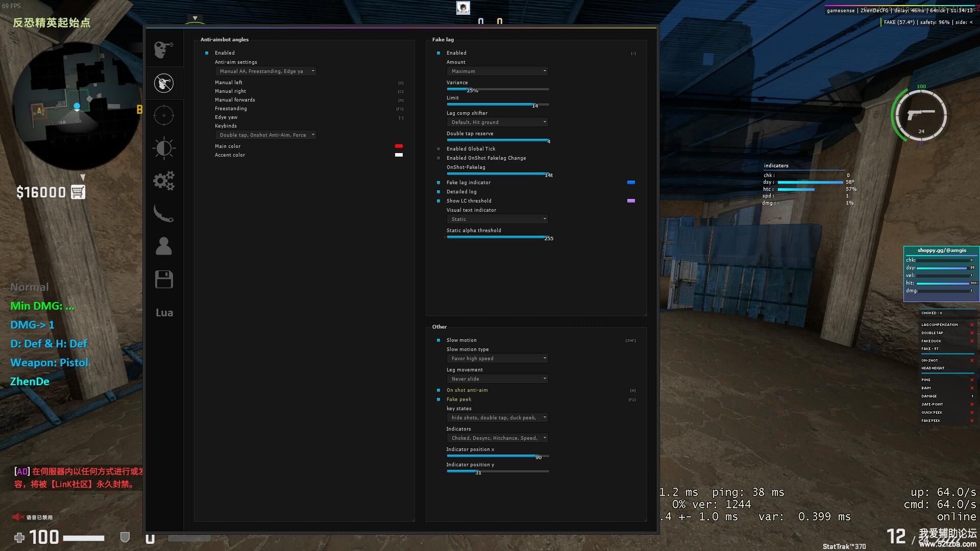
Task: Open the Players list person icon
Action: 164,246
